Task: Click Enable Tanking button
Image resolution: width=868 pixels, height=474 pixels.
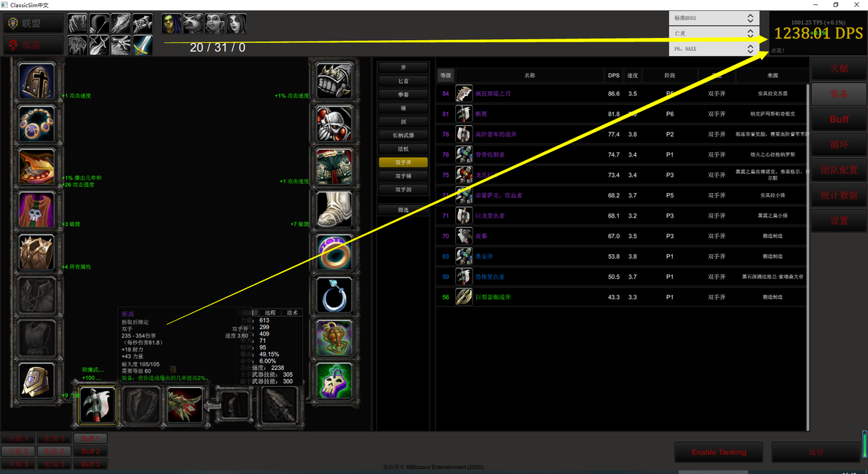Action: click(719, 452)
